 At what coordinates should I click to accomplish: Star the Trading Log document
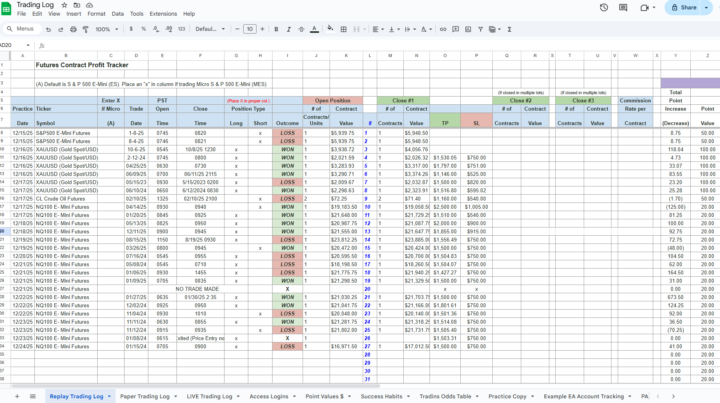(64, 5)
